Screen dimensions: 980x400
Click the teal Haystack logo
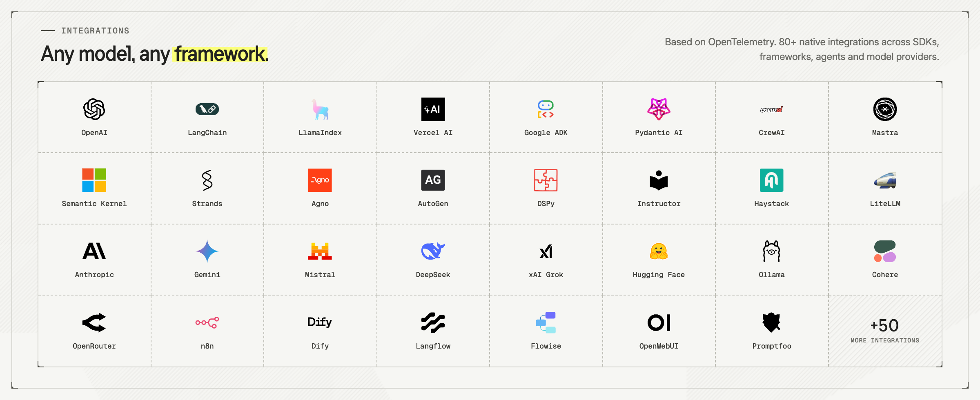[x=771, y=180]
